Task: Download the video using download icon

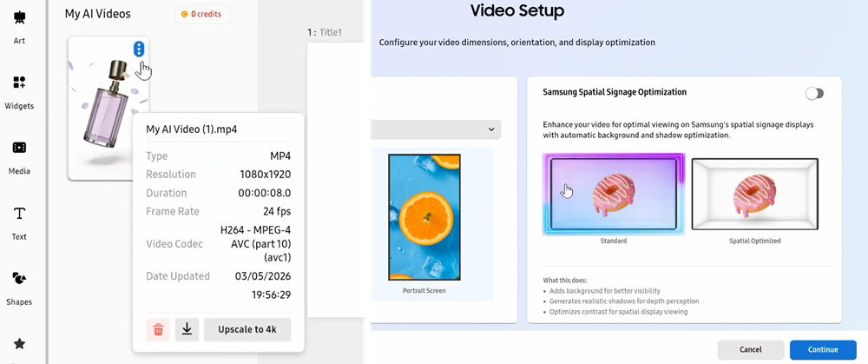Action: pos(187,329)
